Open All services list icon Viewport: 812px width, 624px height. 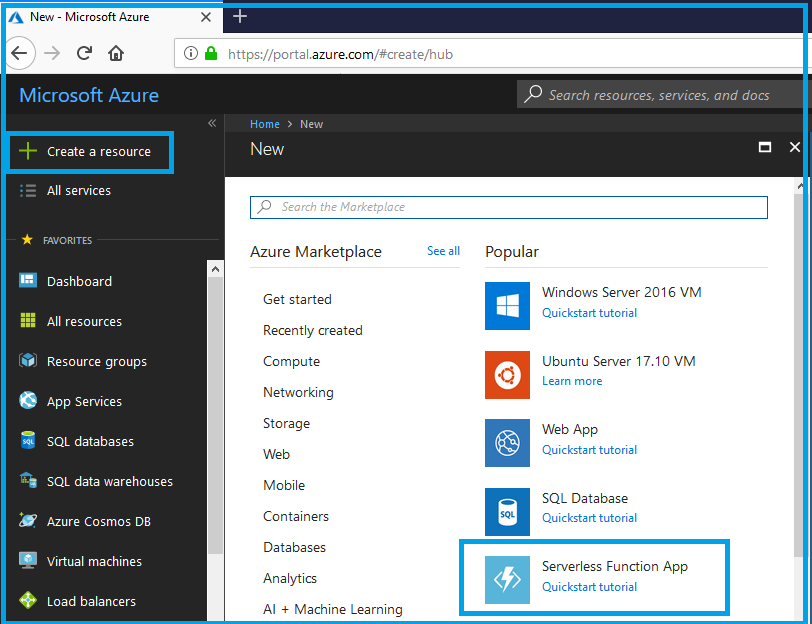pyautogui.click(x=27, y=191)
